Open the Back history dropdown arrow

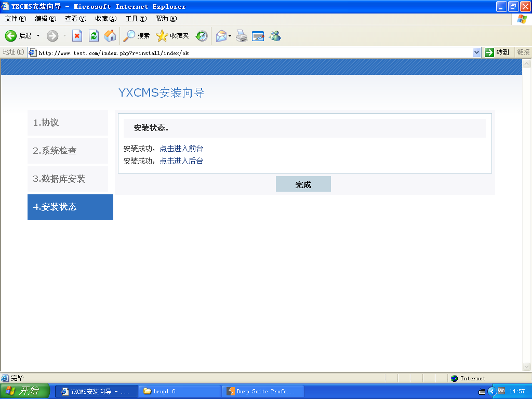[x=38, y=36]
